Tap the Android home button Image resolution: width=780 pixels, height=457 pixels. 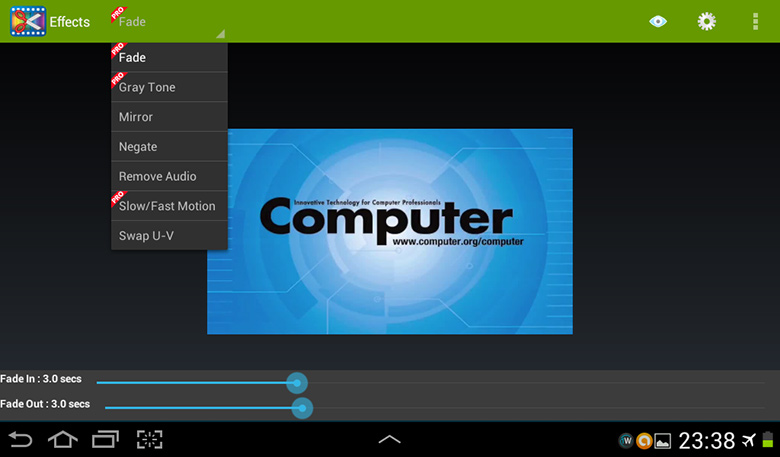[x=63, y=440]
